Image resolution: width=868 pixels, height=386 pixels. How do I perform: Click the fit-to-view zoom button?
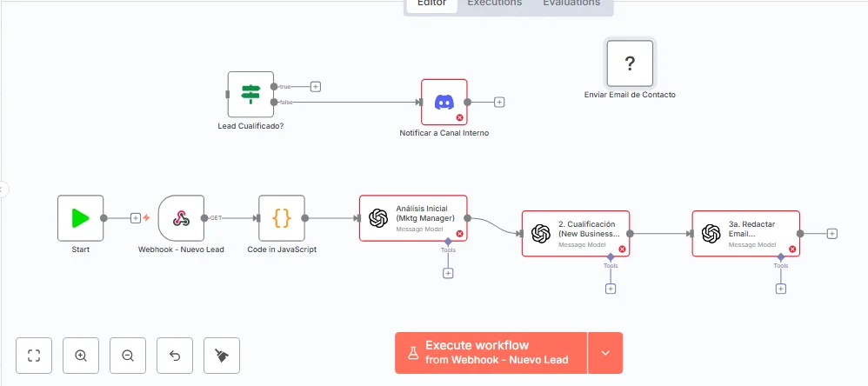pos(34,355)
